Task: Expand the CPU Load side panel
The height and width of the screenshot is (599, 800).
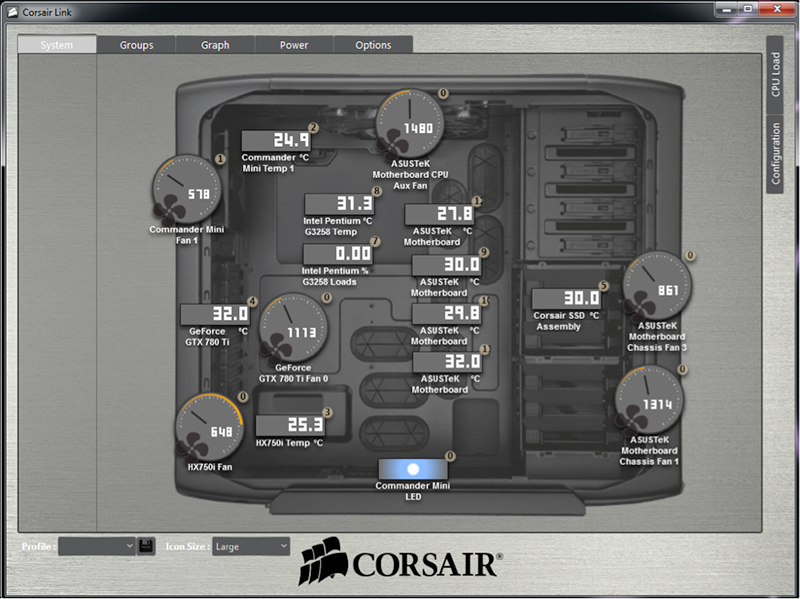Action: click(x=775, y=74)
